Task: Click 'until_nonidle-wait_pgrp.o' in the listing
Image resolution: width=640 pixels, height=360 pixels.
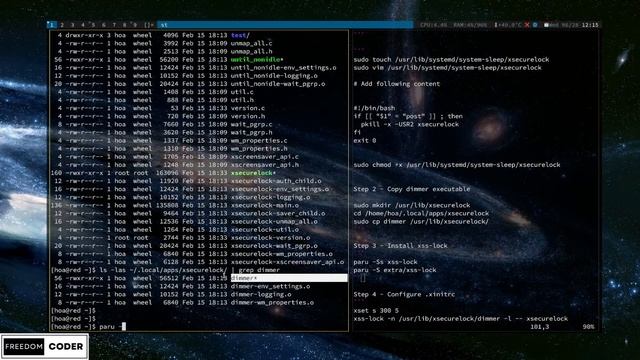Action: (x=278, y=84)
